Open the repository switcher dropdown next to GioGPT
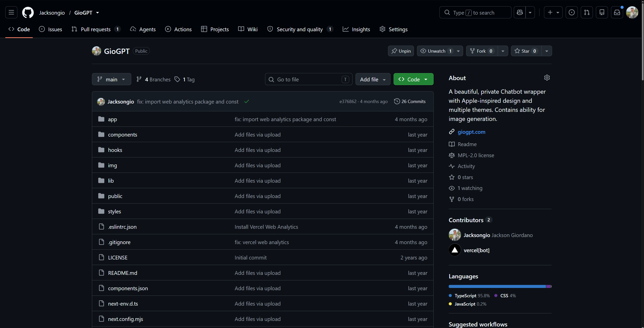The width and height of the screenshot is (644, 328). pyautogui.click(x=98, y=13)
